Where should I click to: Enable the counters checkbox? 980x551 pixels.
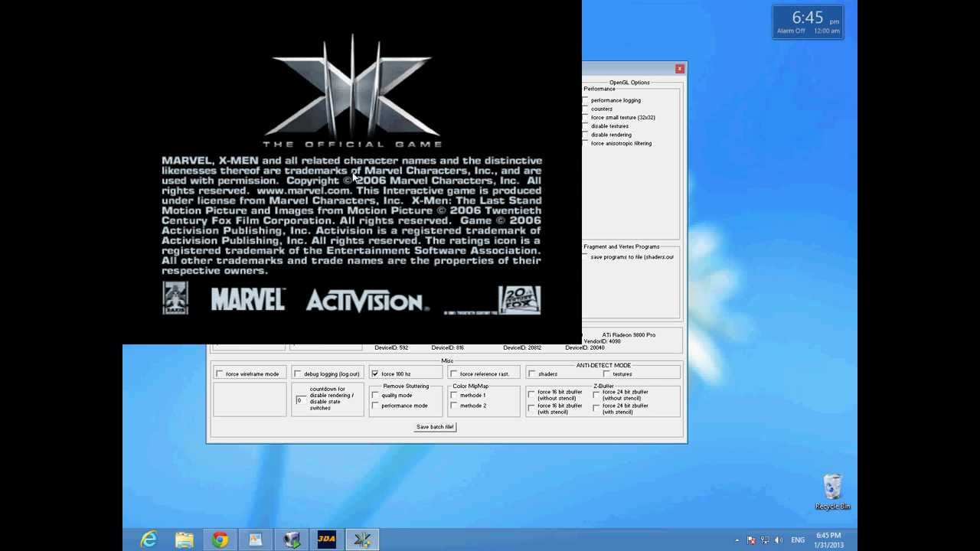tap(586, 109)
